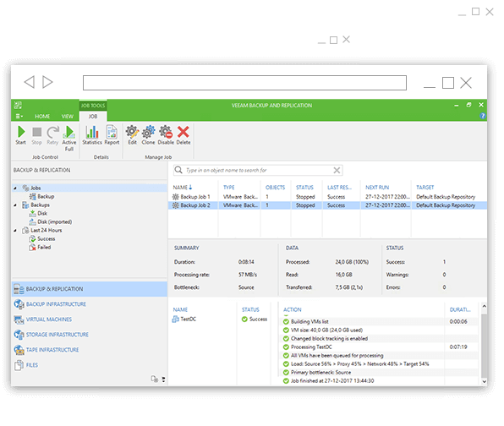
Task: Click the navigation pane options icon
Action: tap(155, 380)
